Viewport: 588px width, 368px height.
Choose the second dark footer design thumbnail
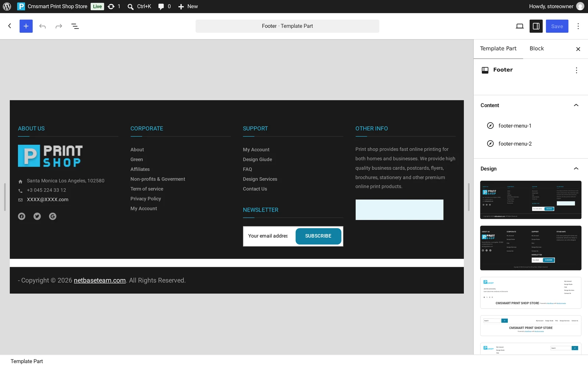(x=531, y=248)
